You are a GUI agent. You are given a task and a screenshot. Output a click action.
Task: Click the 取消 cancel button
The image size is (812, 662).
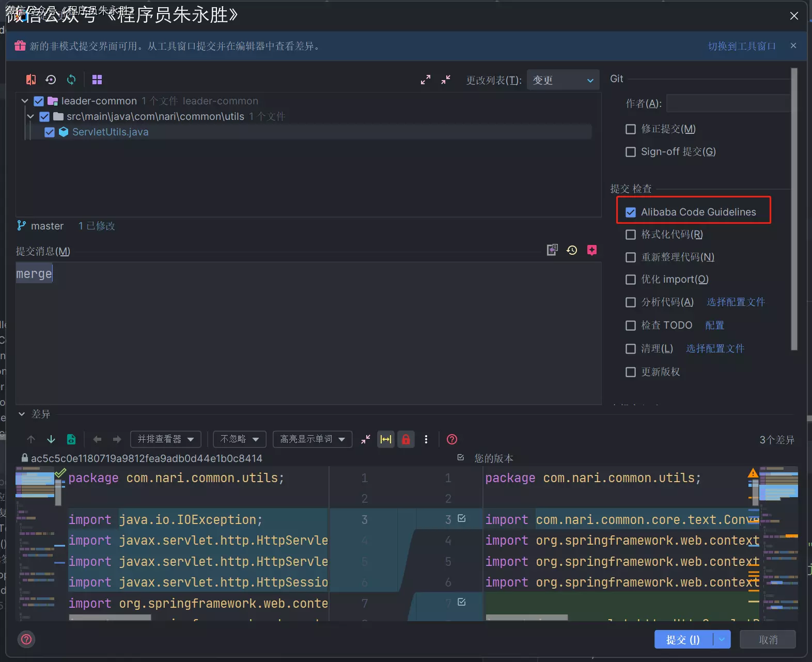click(x=768, y=640)
